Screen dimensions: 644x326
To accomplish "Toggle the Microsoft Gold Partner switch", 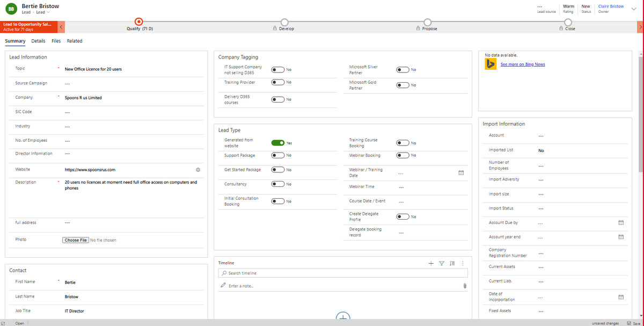I will coord(402,85).
